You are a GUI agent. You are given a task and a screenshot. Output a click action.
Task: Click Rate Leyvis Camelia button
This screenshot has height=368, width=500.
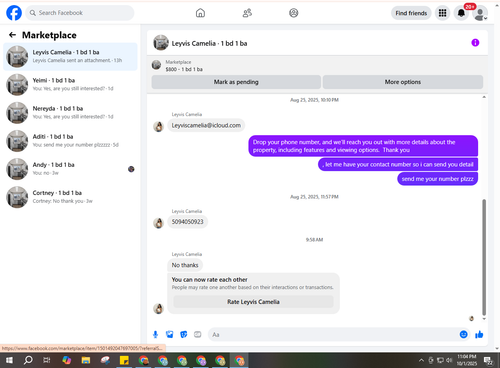tap(253, 302)
